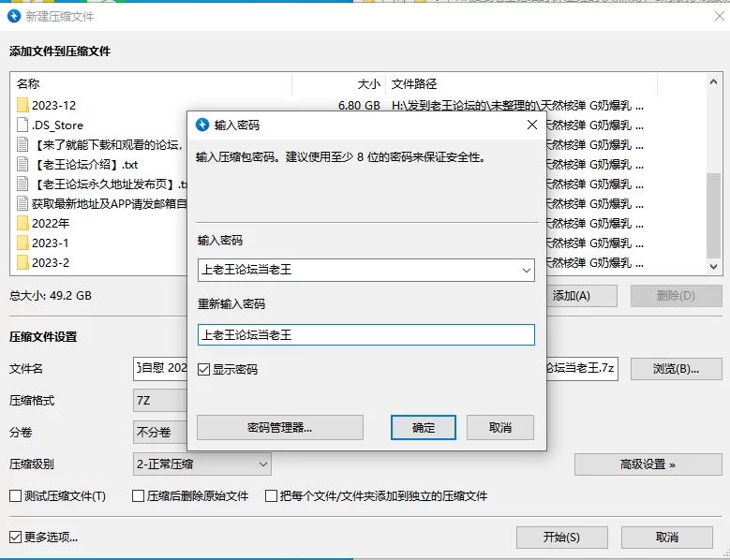Enable 测试压缩文件(T) checkbox
Screen dimensions: 730x560
(15, 495)
